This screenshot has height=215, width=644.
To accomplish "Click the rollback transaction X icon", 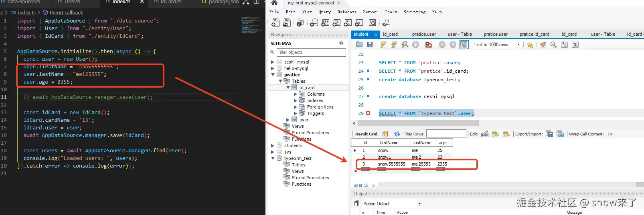I will (x=453, y=45).
